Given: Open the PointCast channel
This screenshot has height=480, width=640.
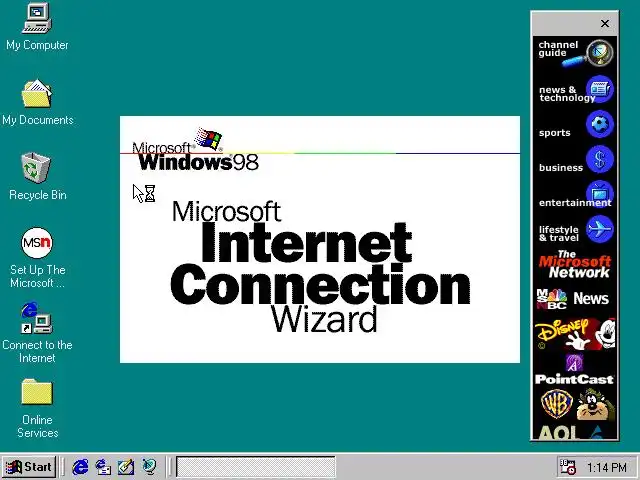Looking at the screenshot, I should tap(575, 370).
